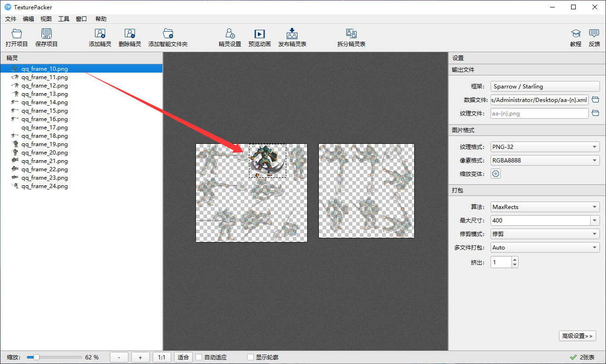Click the 打开项目 (Open Project) icon
The height and width of the screenshot is (364, 606).
point(17,34)
